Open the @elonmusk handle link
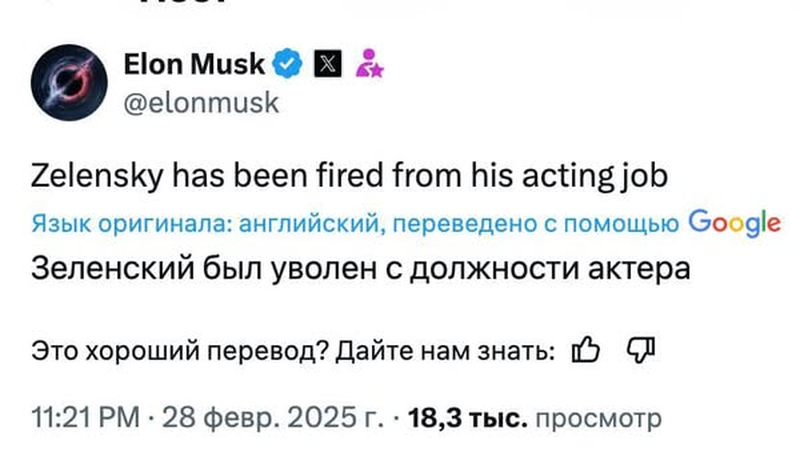The height and width of the screenshot is (456, 800). tap(200, 101)
